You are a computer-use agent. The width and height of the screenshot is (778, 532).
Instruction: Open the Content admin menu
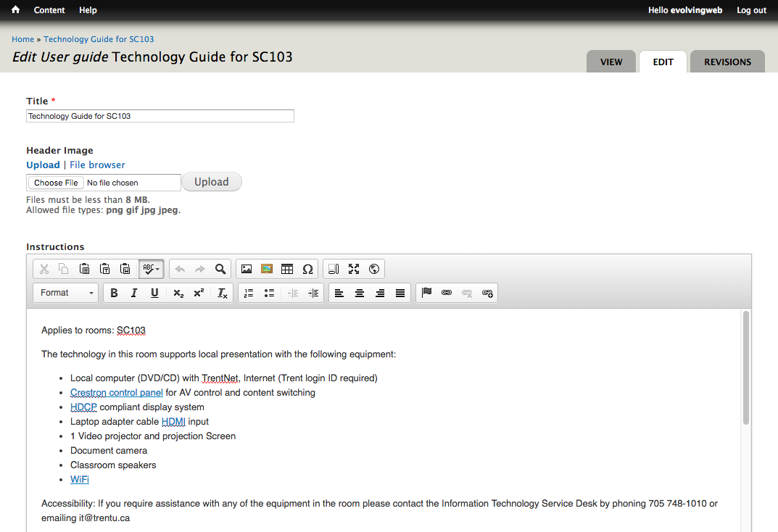(49, 10)
